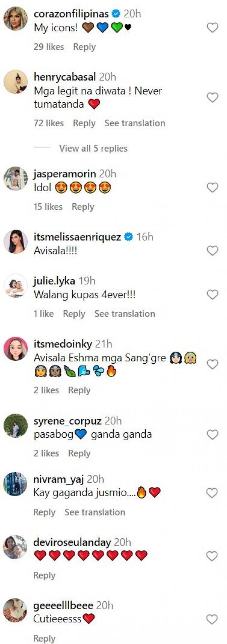Reply to corazonfilipinas's comment
Screen dimensions: 227x644
[x=84, y=47]
